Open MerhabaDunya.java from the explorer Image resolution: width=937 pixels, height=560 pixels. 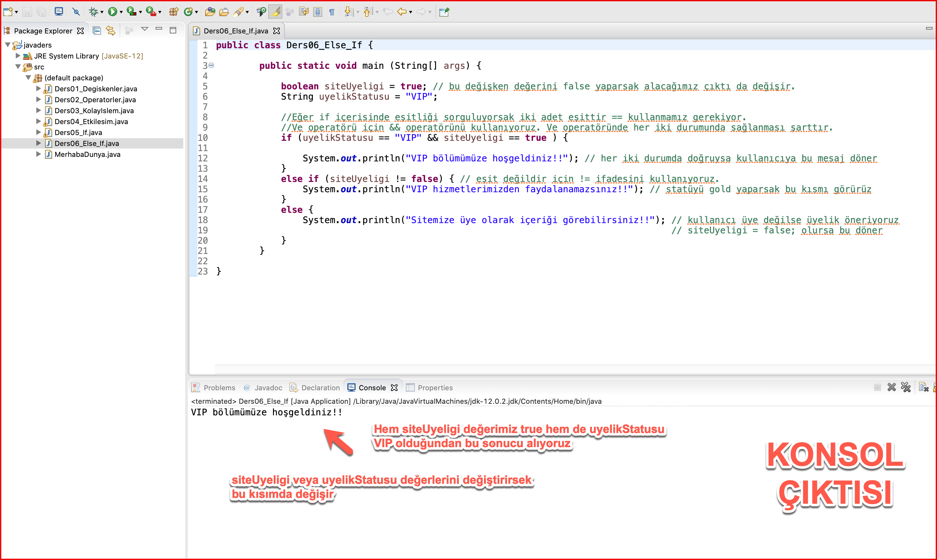[x=87, y=154]
